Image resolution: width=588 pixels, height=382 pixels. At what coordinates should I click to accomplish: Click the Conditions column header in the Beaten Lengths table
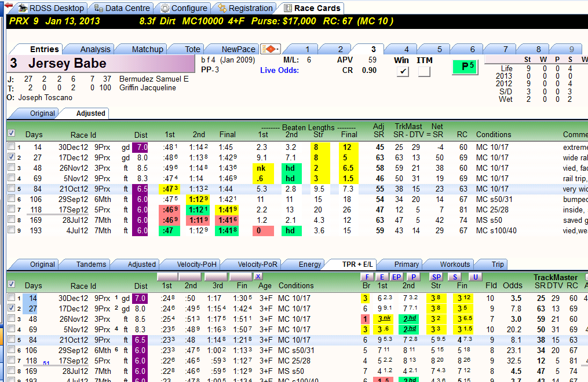[494, 134]
